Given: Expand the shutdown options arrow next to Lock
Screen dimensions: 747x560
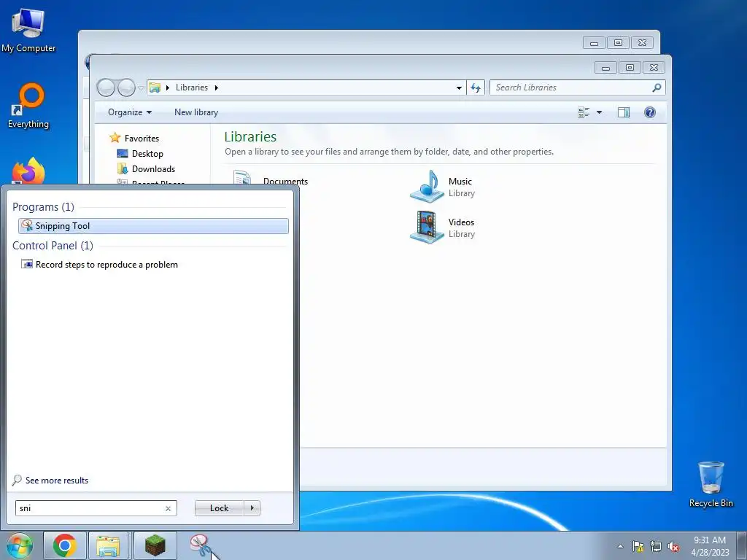Looking at the screenshot, I should pos(252,508).
